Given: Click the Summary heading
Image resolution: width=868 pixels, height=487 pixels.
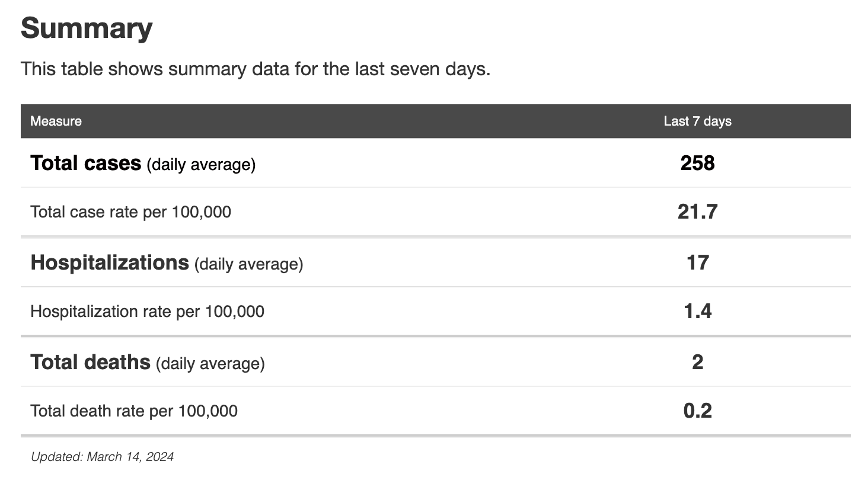Looking at the screenshot, I should (x=87, y=28).
